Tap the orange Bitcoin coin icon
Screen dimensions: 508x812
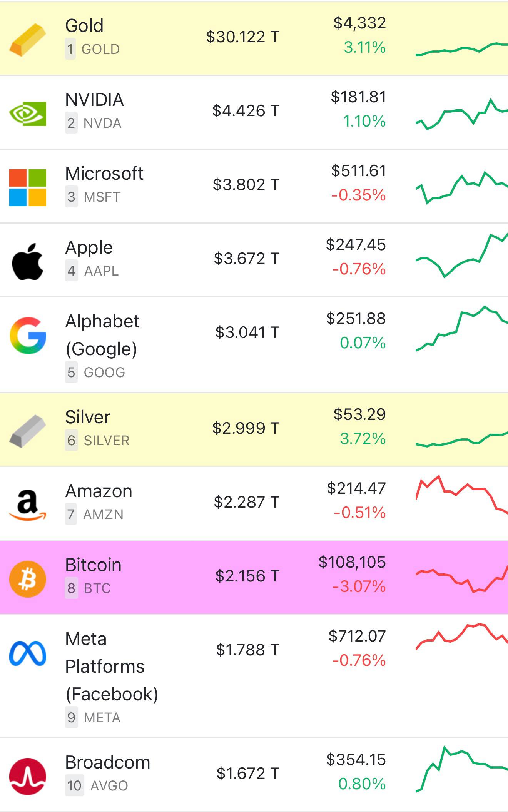pos(28,579)
